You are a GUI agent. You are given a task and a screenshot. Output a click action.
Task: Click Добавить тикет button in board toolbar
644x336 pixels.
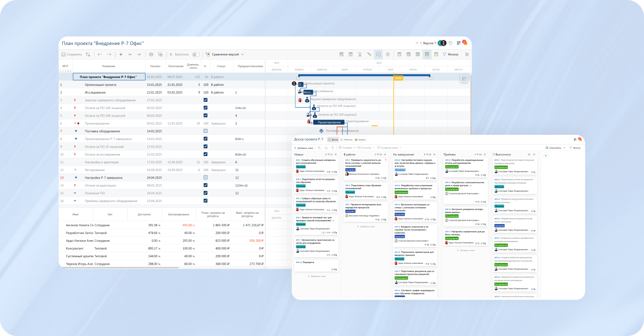click(x=304, y=148)
